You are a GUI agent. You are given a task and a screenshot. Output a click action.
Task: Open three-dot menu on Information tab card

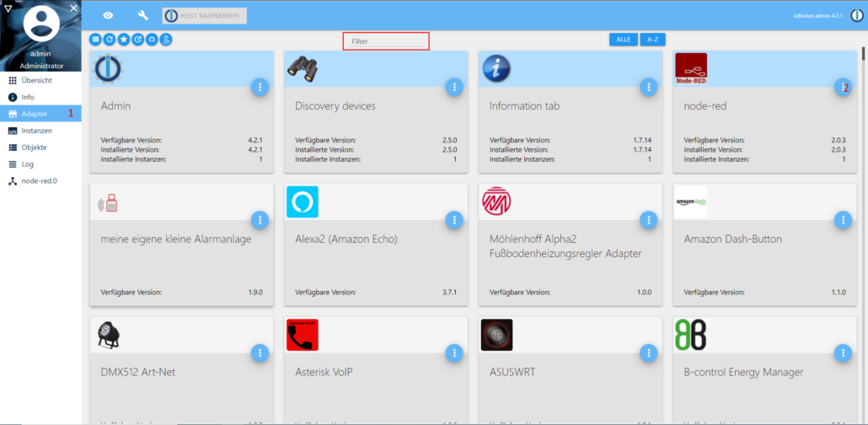[649, 87]
